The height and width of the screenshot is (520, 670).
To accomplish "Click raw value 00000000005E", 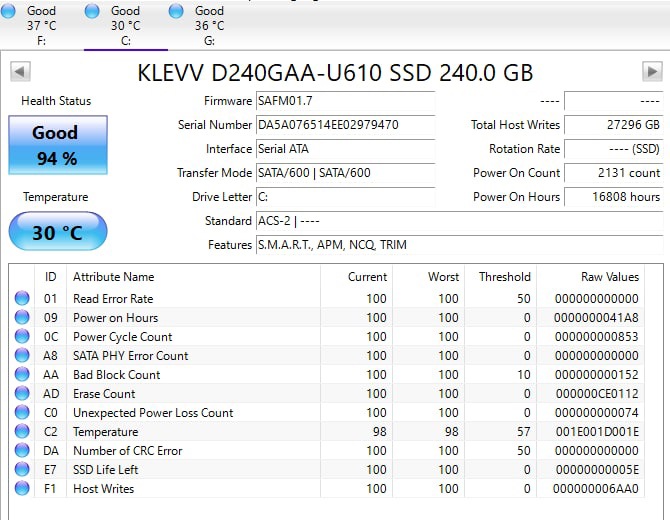I will coord(597,470).
